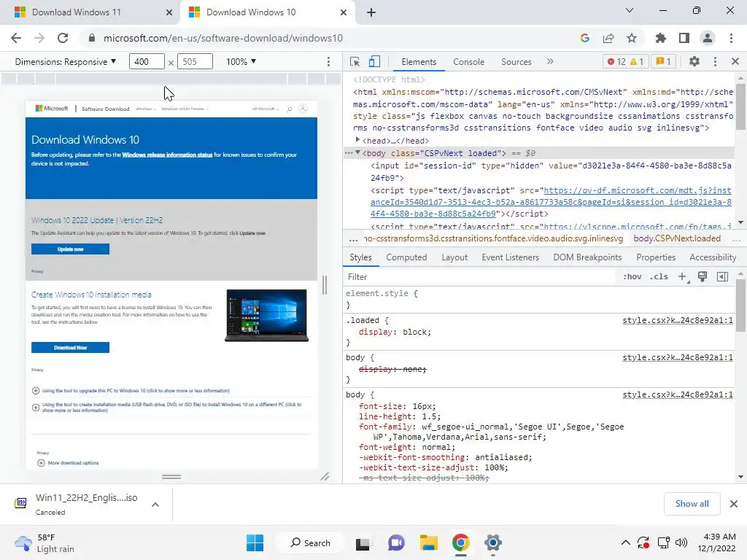Open the tab search chevron
Screen dimensions: 747x560
[x=630, y=10]
